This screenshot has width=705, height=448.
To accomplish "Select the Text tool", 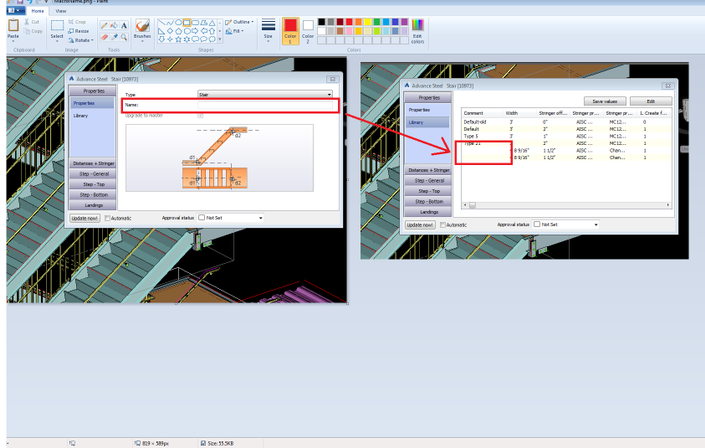I will (x=124, y=25).
